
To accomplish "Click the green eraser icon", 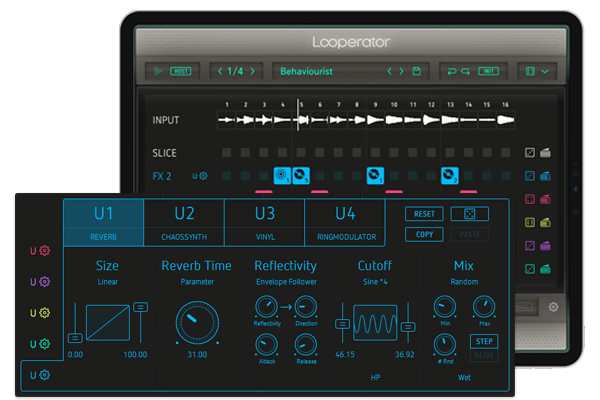I will (x=545, y=269).
